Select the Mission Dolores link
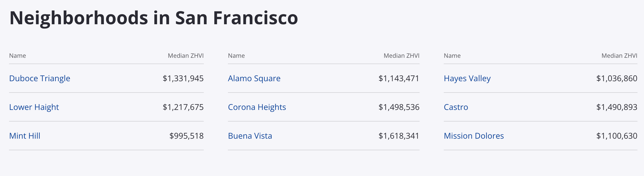 pos(474,136)
